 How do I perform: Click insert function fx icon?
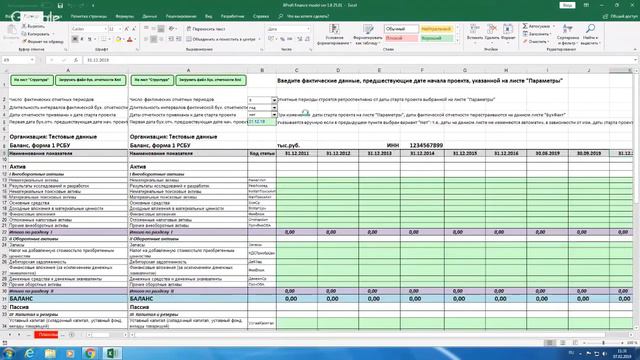pyautogui.click(x=76, y=60)
